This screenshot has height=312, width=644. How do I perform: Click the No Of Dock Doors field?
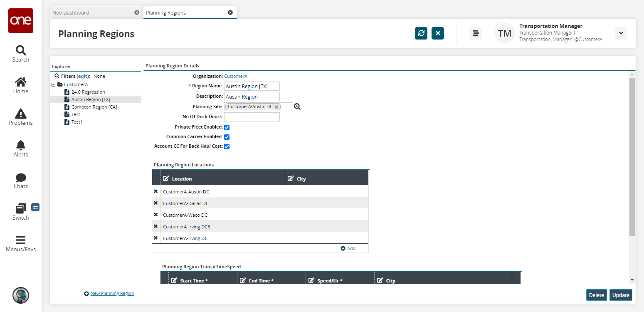coord(252,117)
